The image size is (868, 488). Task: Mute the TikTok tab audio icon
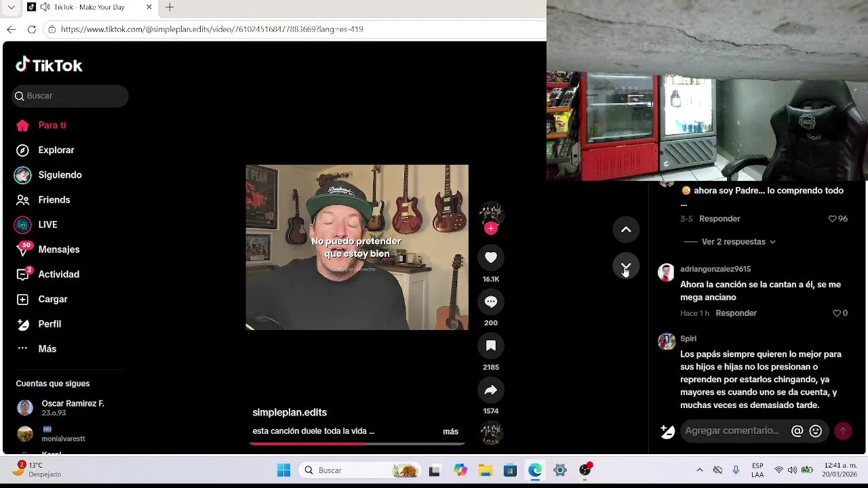[45, 7]
